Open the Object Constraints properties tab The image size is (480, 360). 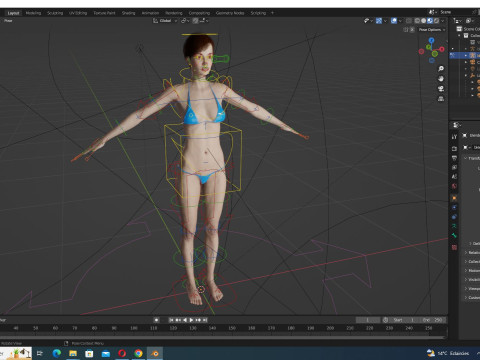[x=454, y=217]
